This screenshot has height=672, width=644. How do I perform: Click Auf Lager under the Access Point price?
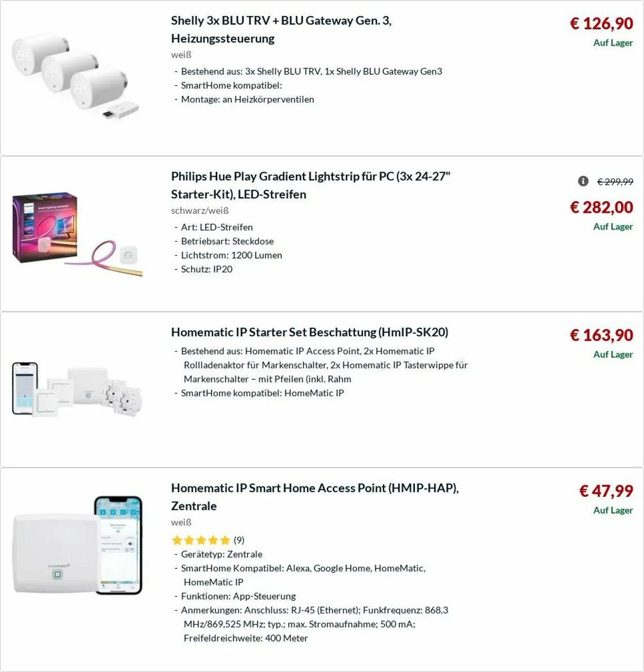[x=613, y=510]
